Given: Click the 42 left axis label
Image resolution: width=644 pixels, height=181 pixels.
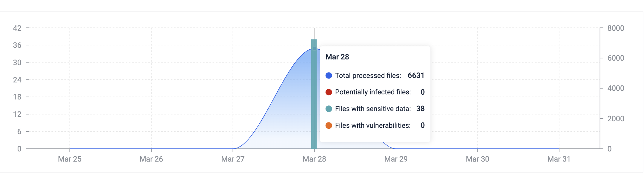Looking at the screenshot, I should (x=17, y=28).
